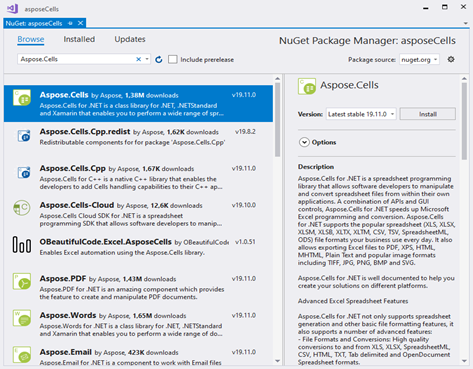Click the Aspose.Cells icon in details pane
Image resolution: width=473 pixels, height=369 pixels.
(x=307, y=86)
